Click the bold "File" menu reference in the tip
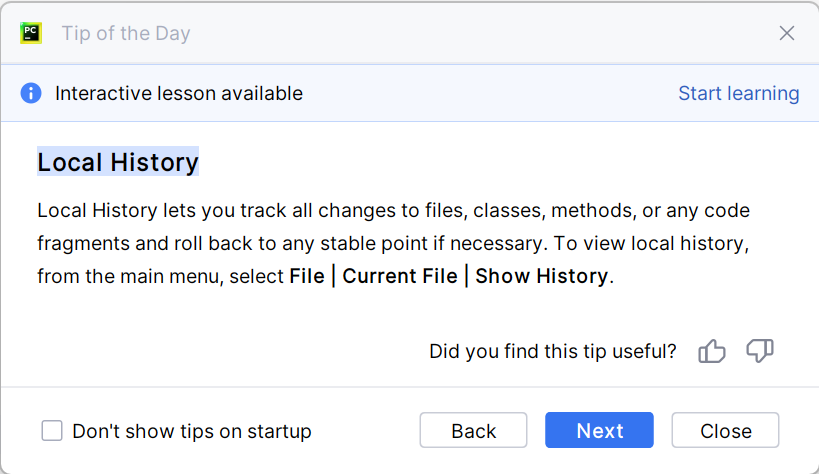819x474 pixels. pyautogui.click(x=307, y=276)
